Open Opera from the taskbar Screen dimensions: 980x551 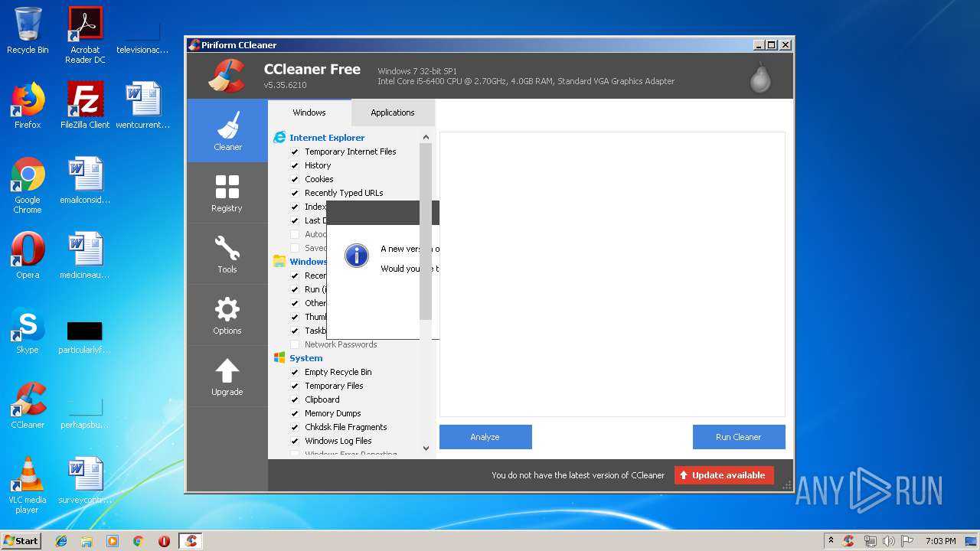(164, 541)
